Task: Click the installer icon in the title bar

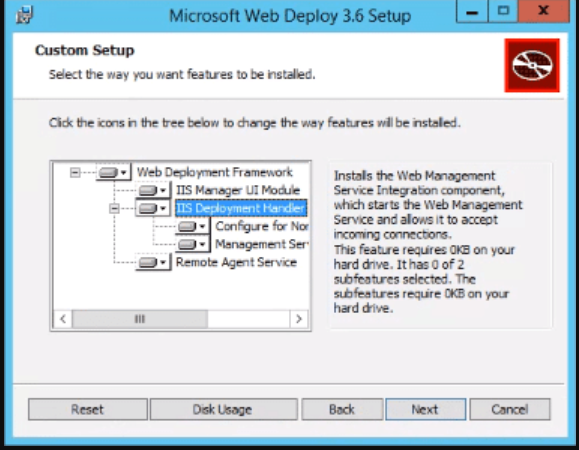Action: pos(24,15)
